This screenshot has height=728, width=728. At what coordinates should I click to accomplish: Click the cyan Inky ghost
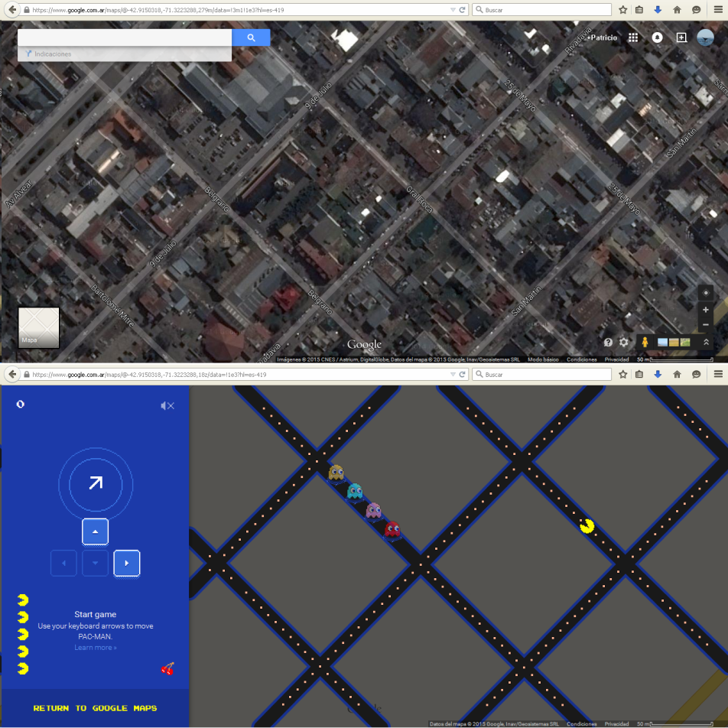coord(355,491)
